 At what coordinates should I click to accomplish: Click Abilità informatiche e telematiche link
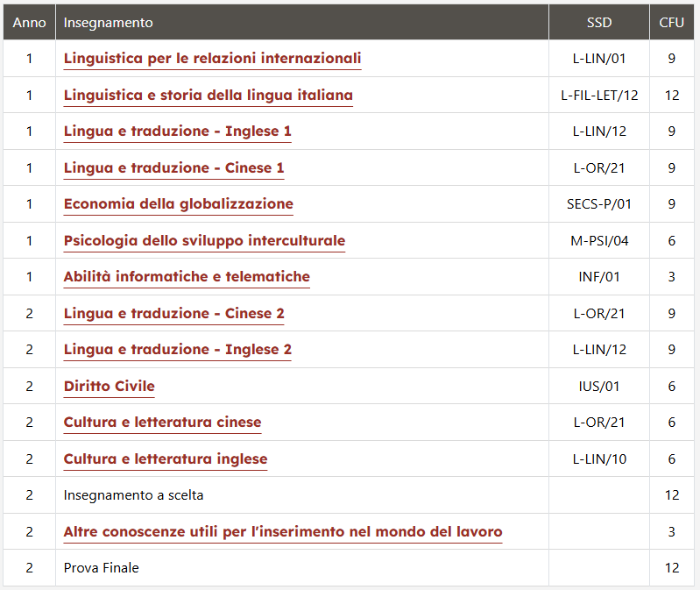pos(187,277)
